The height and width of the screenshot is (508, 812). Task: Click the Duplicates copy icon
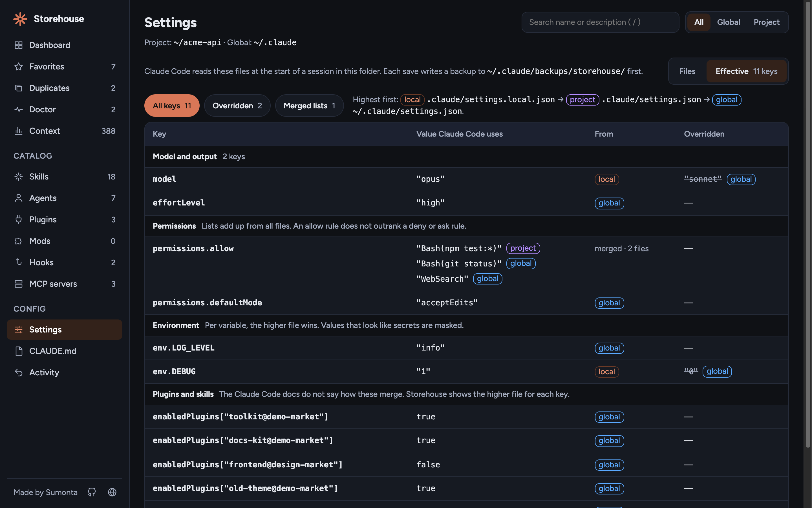tap(18, 88)
